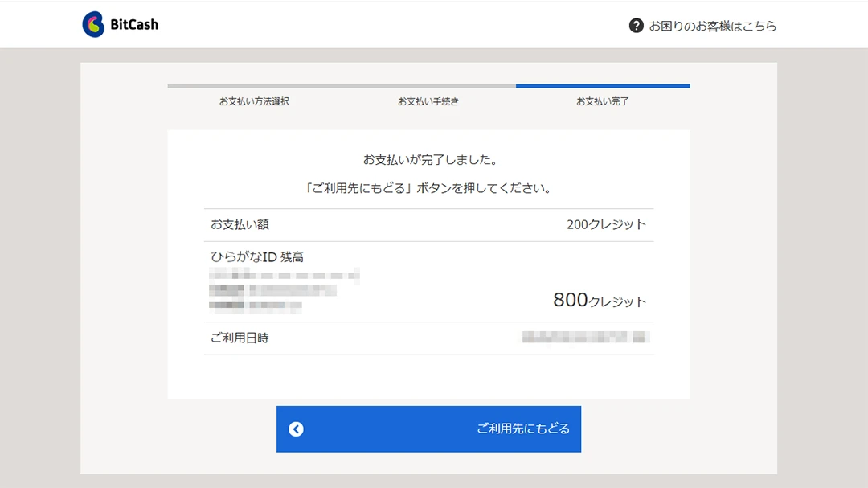The width and height of the screenshot is (868, 488).
Task: Click the blurred usage date value
Action: [585, 338]
